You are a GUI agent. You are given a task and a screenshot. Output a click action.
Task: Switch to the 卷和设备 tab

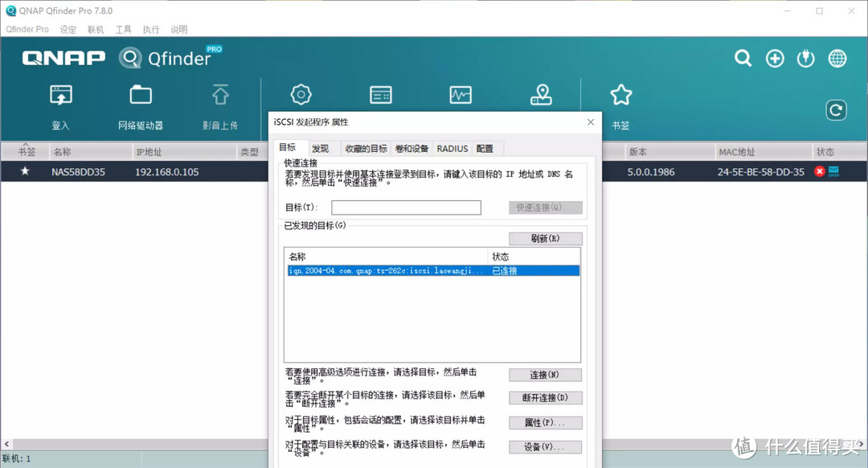pyautogui.click(x=411, y=149)
